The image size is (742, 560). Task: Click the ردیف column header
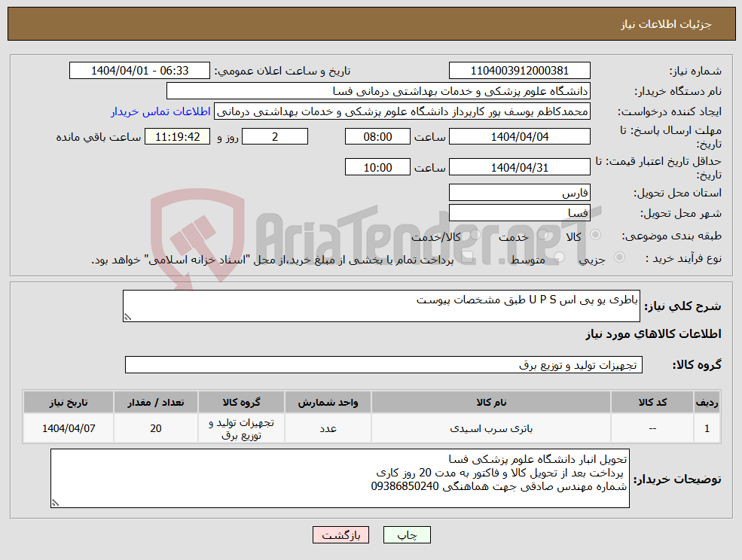707,403
